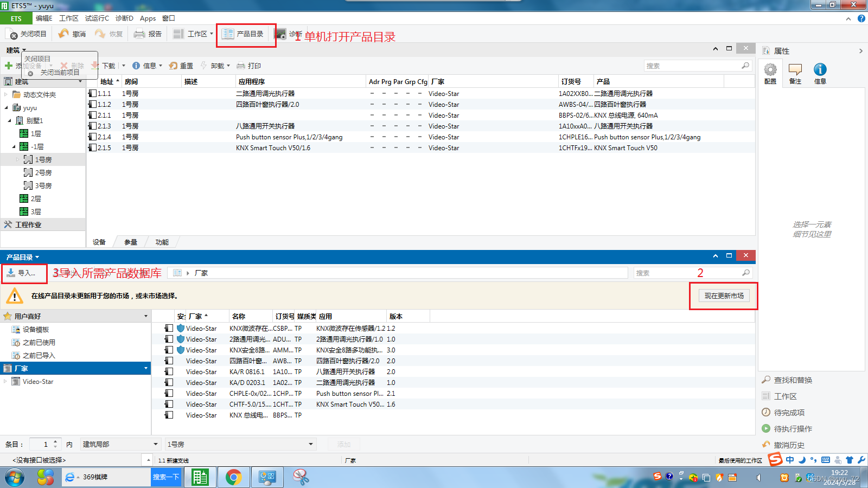
Task: Open the green spreadsheet app in taskbar
Action: coord(200,477)
